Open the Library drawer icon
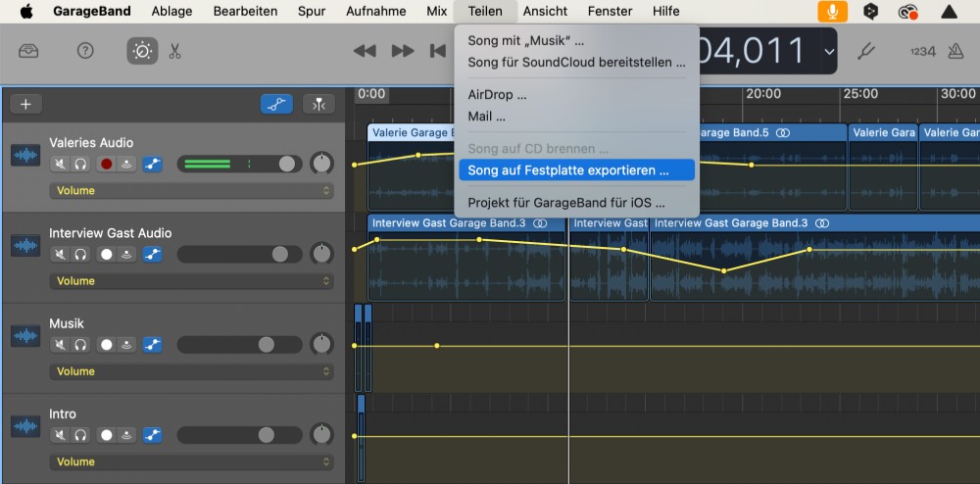The height and width of the screenshot is (484, 980). tap(28, 51)
